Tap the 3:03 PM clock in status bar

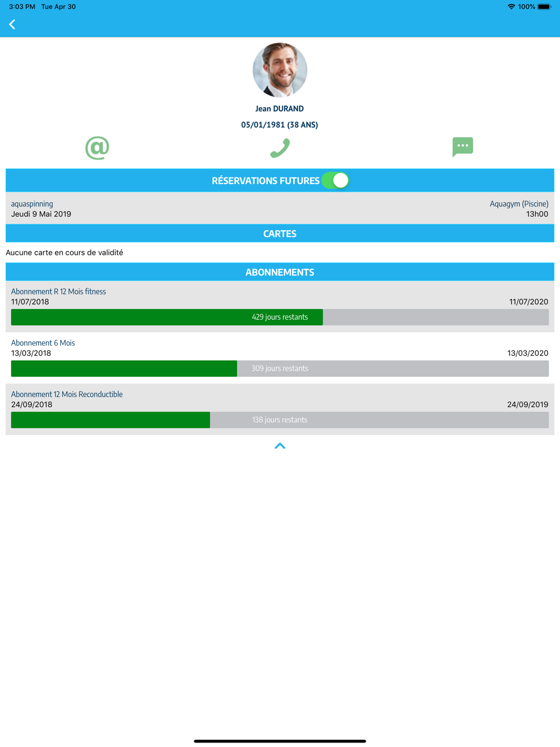[x=22, y=7]
